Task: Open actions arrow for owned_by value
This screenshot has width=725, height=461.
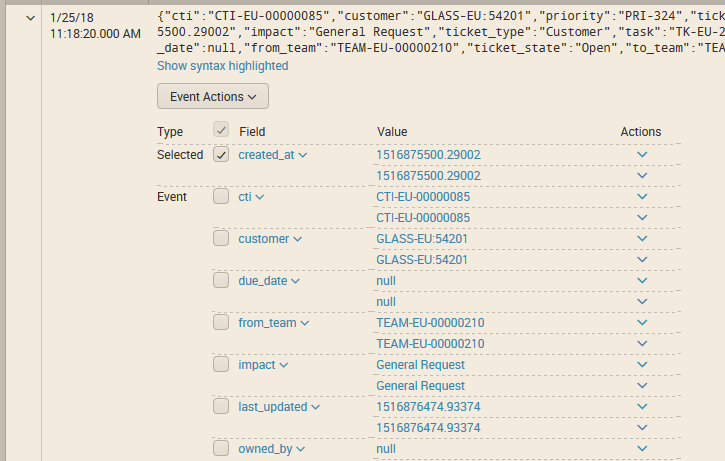Action: click(x=642, y=449)
